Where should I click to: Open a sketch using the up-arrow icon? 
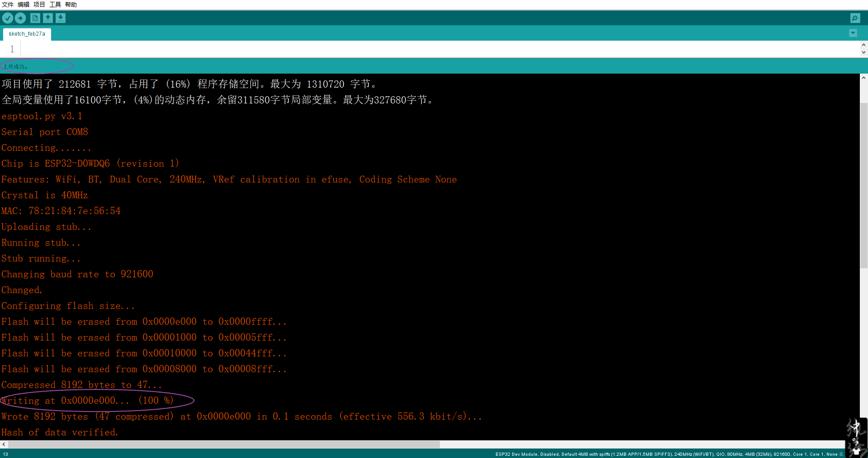(47, 18)
